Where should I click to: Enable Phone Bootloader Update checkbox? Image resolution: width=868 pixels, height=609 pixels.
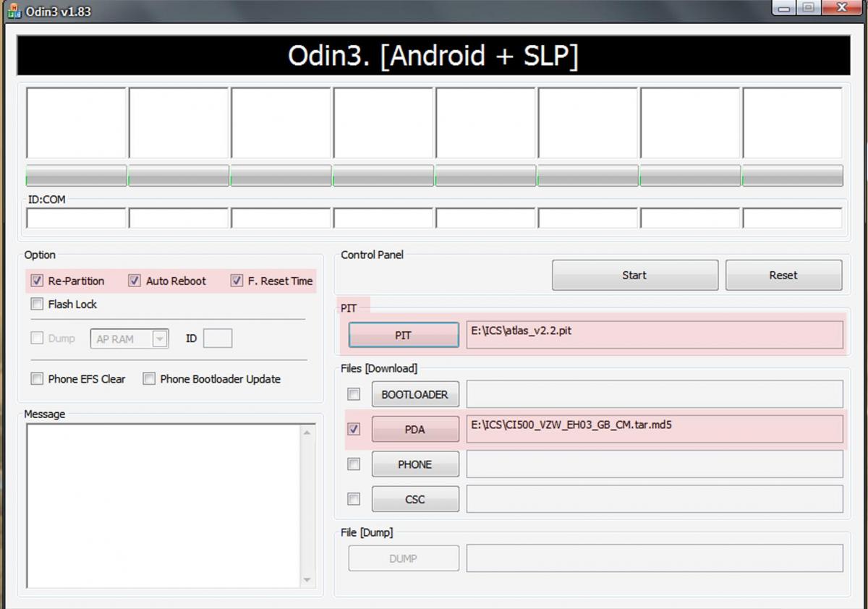click(149, 378)
